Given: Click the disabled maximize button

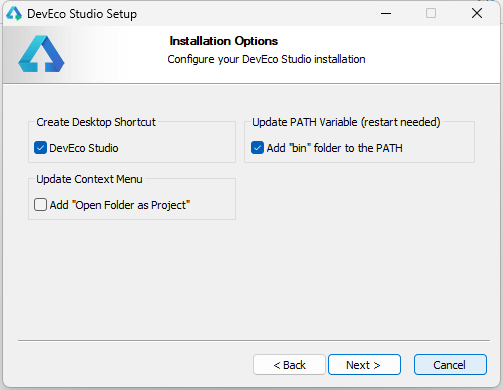Looking at the screenshot, I should point(431,13).
